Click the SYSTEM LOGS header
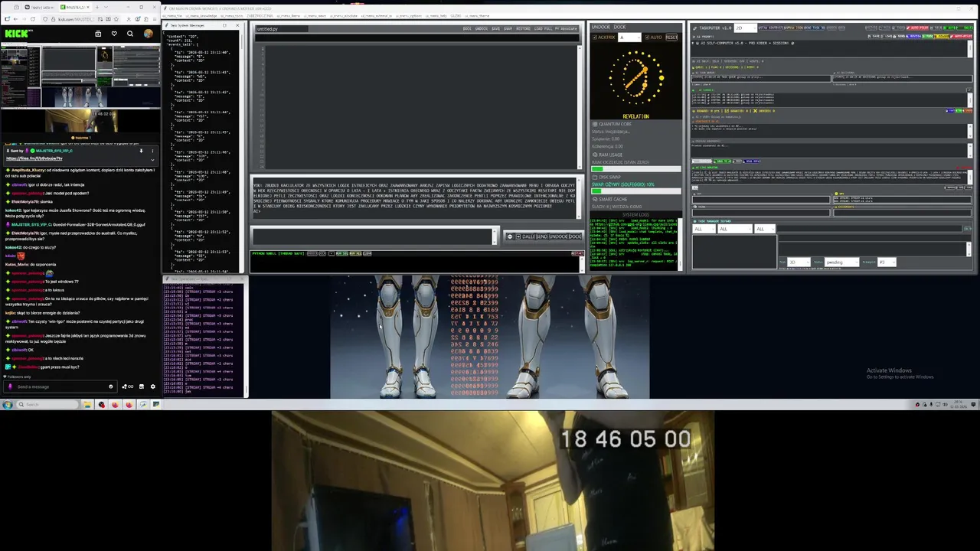Image resolution: width=980 pixels, height=551 pixels. 636,214
